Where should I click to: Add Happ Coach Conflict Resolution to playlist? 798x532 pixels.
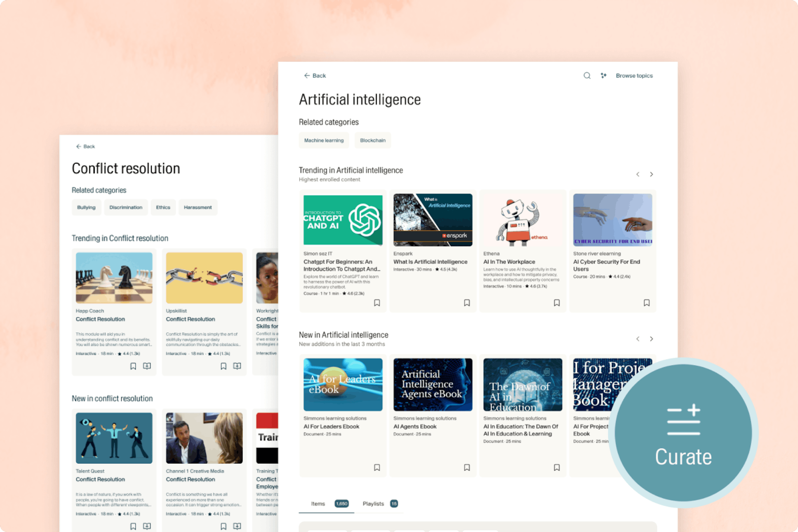coord(147,366)
